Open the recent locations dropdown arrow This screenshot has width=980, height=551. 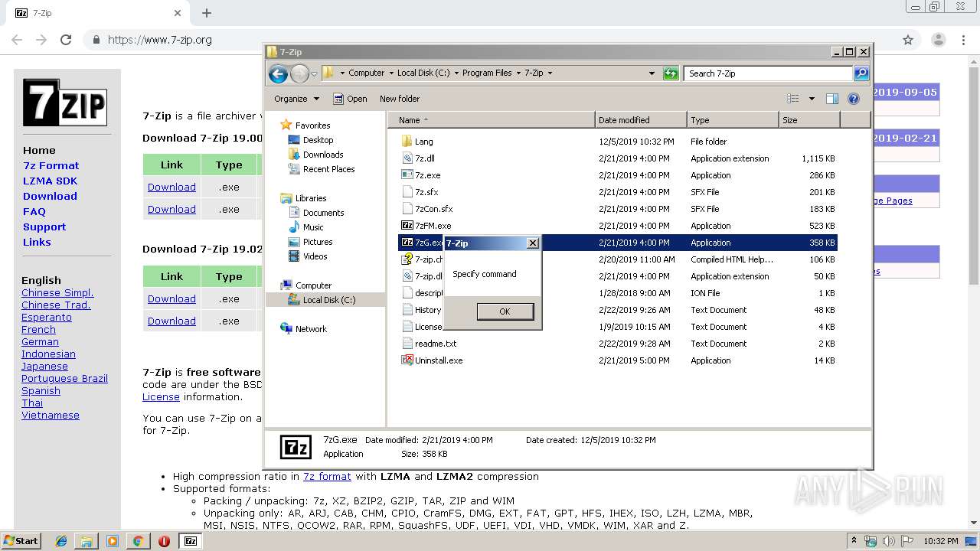click(x=314, y=74)
